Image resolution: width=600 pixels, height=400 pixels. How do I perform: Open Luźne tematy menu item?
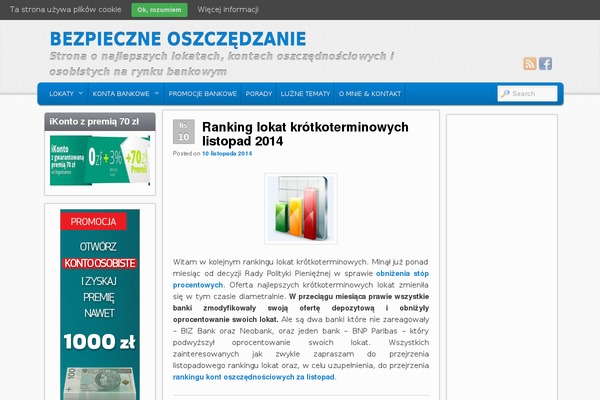(305, 94)
